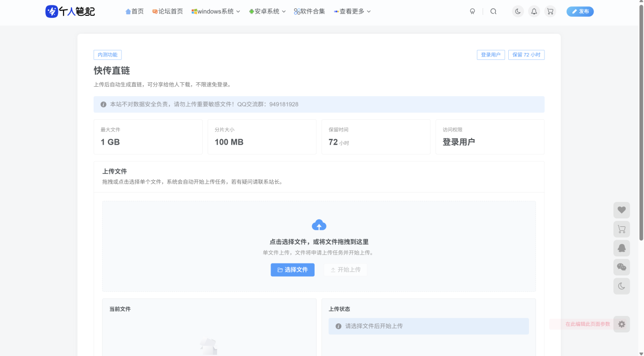This screenshot has height=356, width=644.
Task: Click the empty-state box illustration in 当前文件
Action: point(208,347)
